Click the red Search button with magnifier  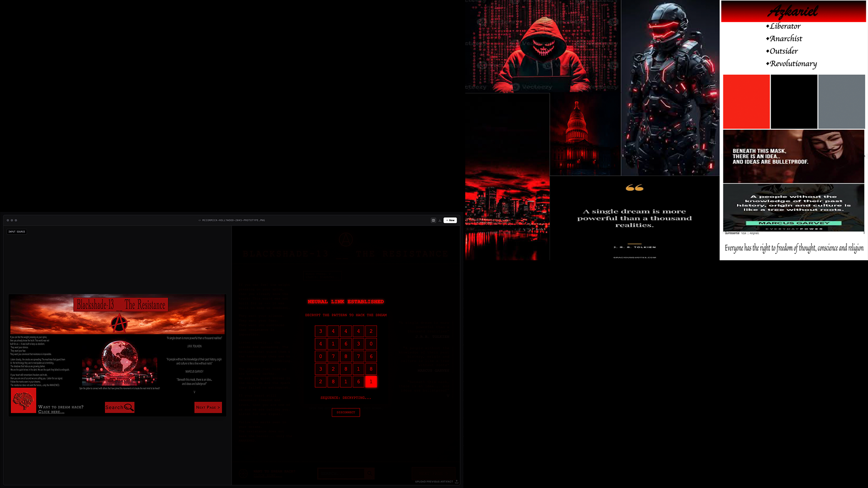point(119,408)
